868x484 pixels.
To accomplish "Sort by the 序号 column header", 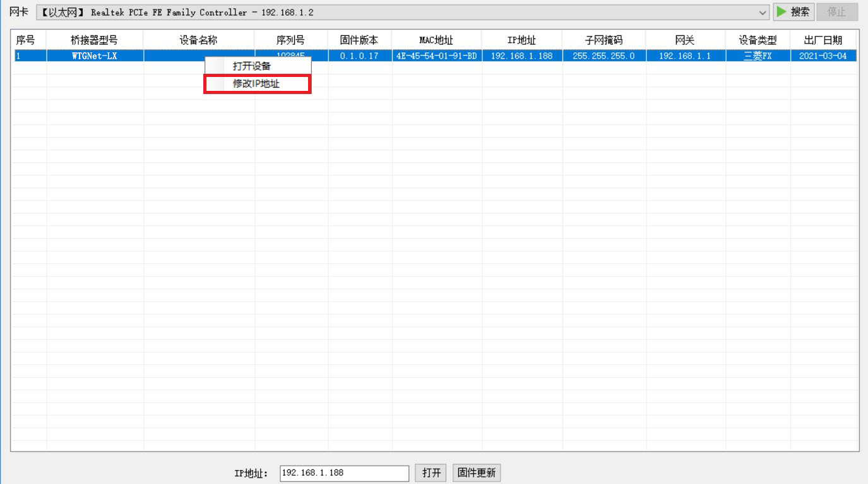I will tap(29, 40).
